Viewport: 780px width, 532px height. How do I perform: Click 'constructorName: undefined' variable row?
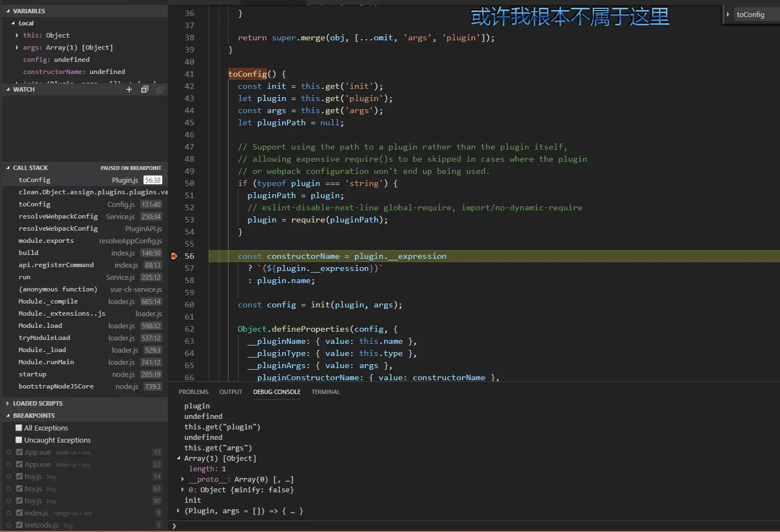(x=85, y=72)
